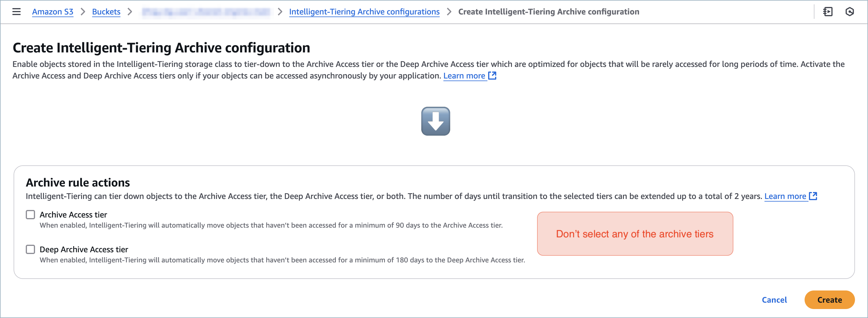Click the external link icon after top Learn more
Image resolution: width=868 pixels, height=318 pixels.
pyautogui.click(x=493, y=76)
